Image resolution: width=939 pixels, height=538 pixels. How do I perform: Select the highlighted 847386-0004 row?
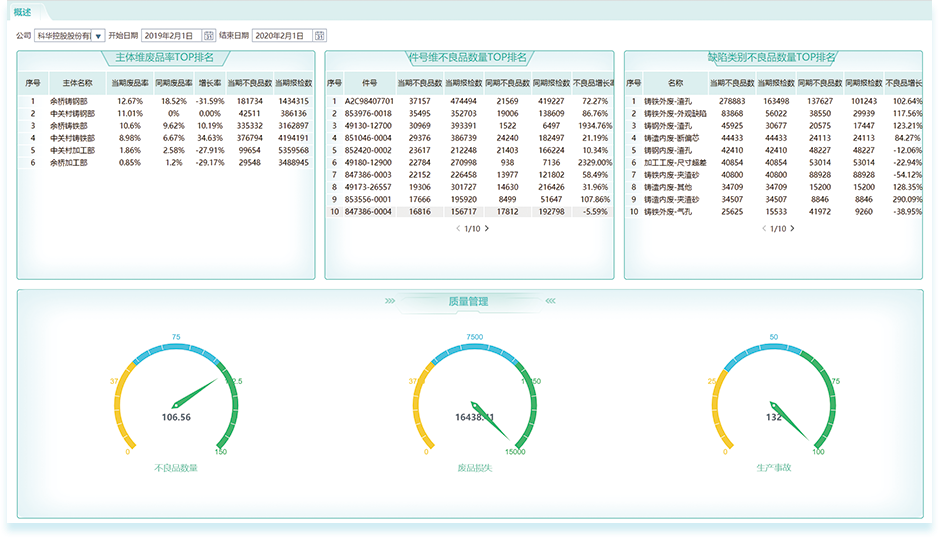tap(370, 212)
